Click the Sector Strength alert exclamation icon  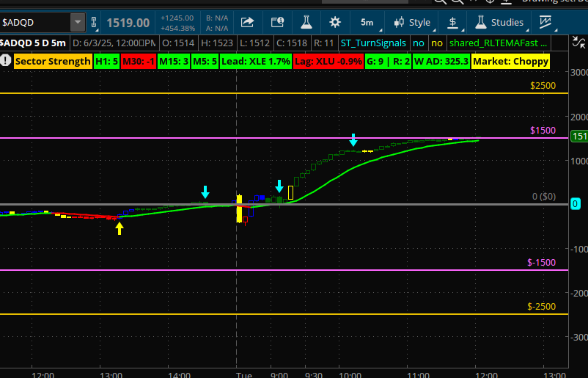click(x=6, y=62)
